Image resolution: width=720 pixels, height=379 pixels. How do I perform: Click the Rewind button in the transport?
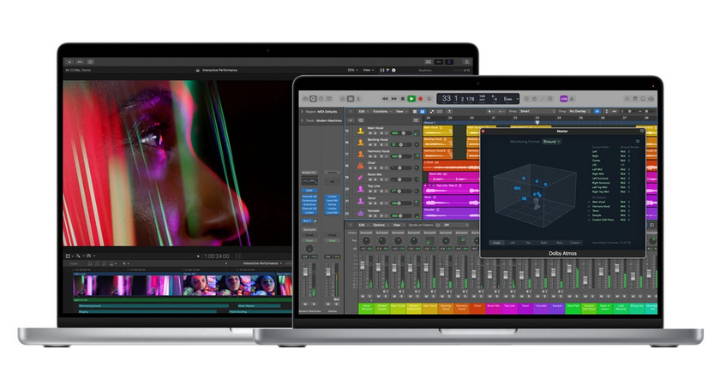[x=385, y=99]
